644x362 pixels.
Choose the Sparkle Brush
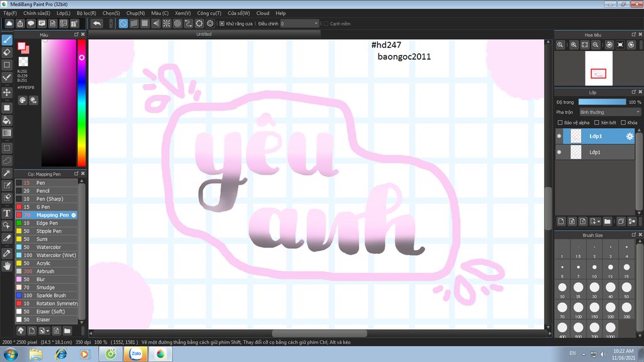click(x=47, y=295)
